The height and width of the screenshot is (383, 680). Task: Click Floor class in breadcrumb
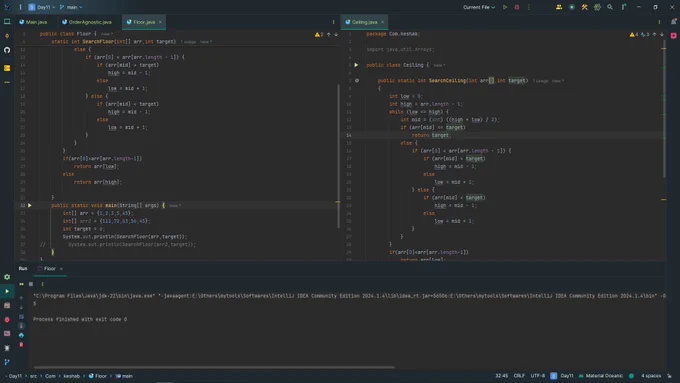(98, 376)
